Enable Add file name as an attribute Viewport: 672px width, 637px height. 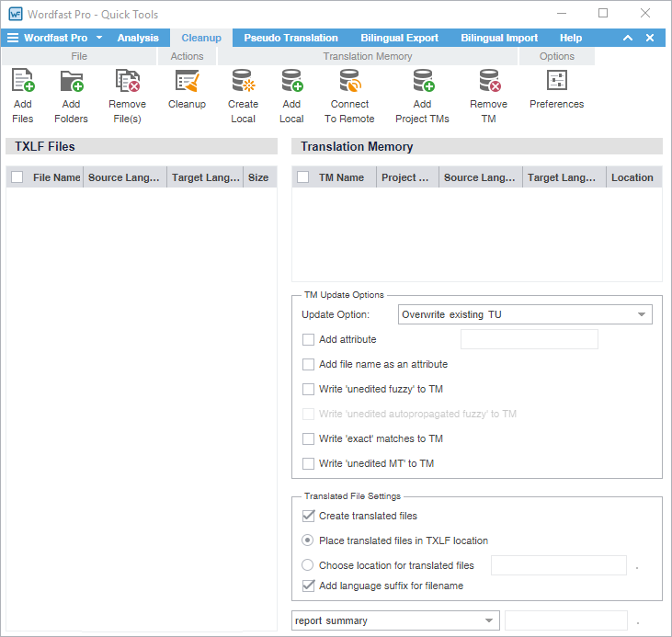tap(308, 364)
